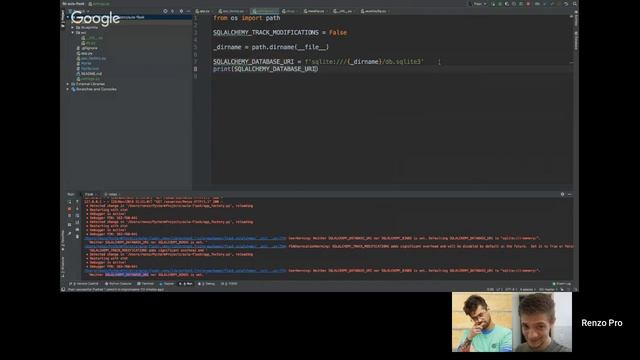This screenshot has height=360, width=640.
Task: Click the down arrow icon in Run panel
Action: click(78, 209)
